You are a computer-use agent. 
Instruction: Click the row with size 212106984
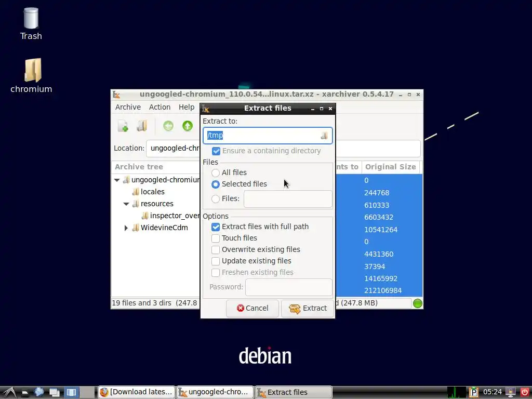[379, 291]
